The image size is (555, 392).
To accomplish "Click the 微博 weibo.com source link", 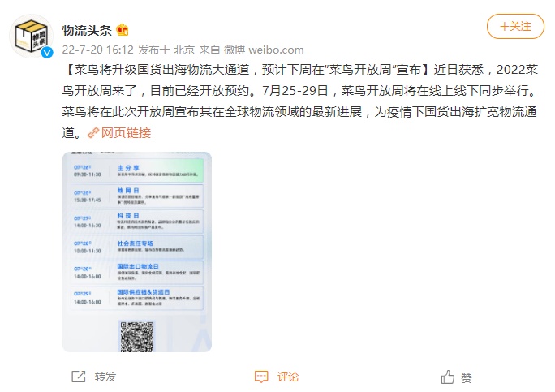I will 264,50.
